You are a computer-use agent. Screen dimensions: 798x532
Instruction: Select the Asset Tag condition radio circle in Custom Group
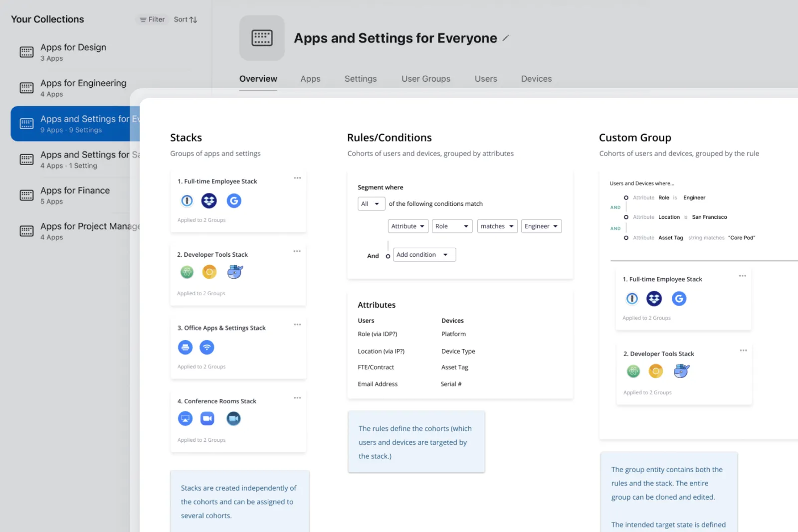coord(626,238)
